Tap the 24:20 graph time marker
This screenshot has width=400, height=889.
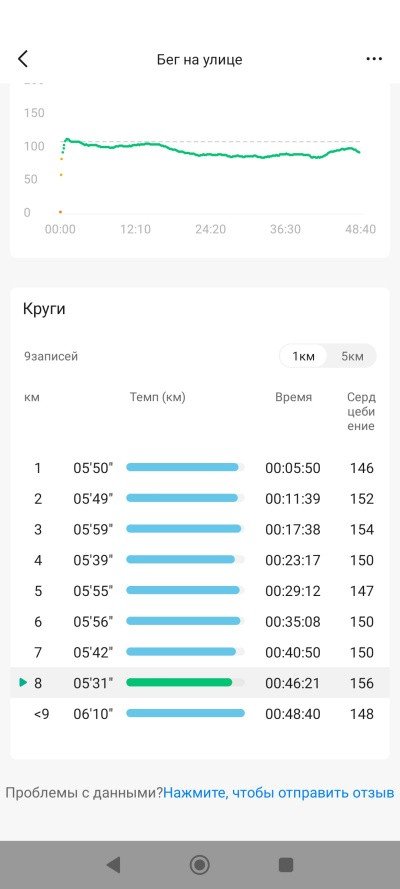click(210, 230)
